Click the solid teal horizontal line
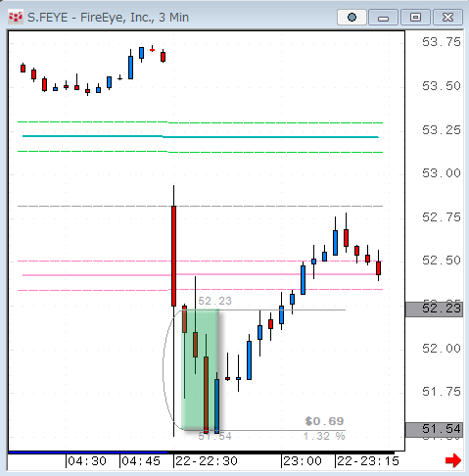This screenshot has width=469, height=476. pos(201,136)
